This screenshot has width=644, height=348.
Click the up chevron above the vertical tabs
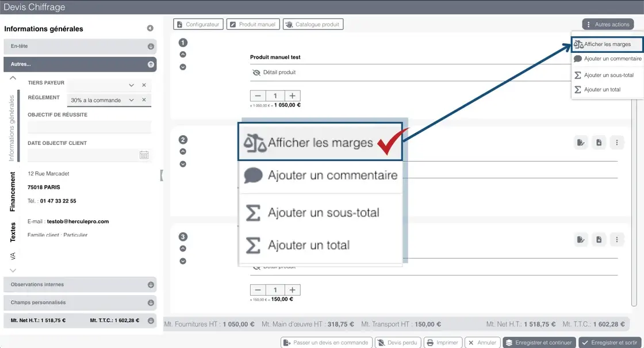point(13,78)
